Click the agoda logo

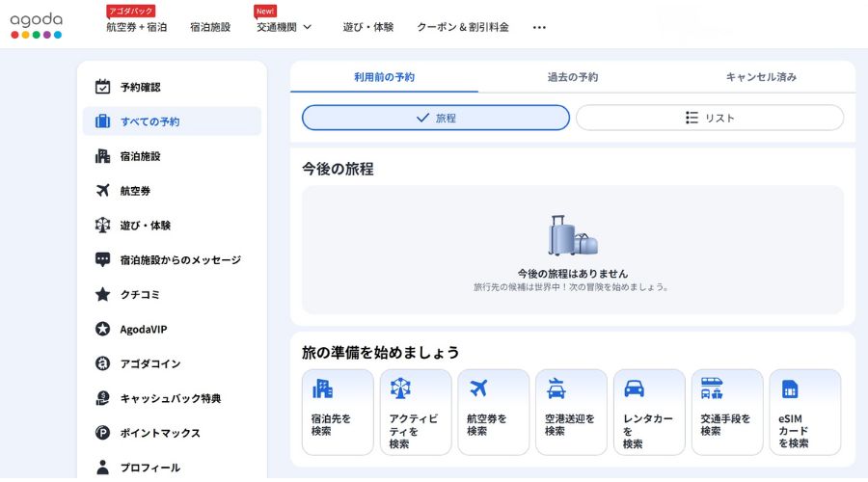(x=37, y=25)
